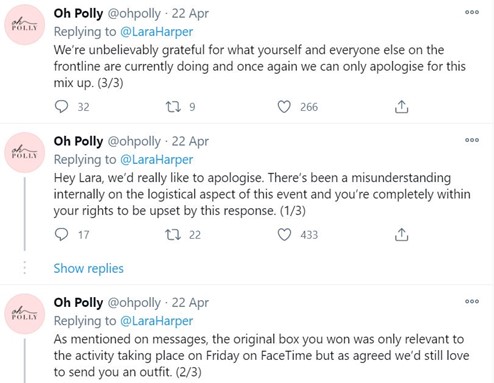494x383 pixels.
Task: Reply to the (3/3) apology tweet
Action: [x=61, y=107]
